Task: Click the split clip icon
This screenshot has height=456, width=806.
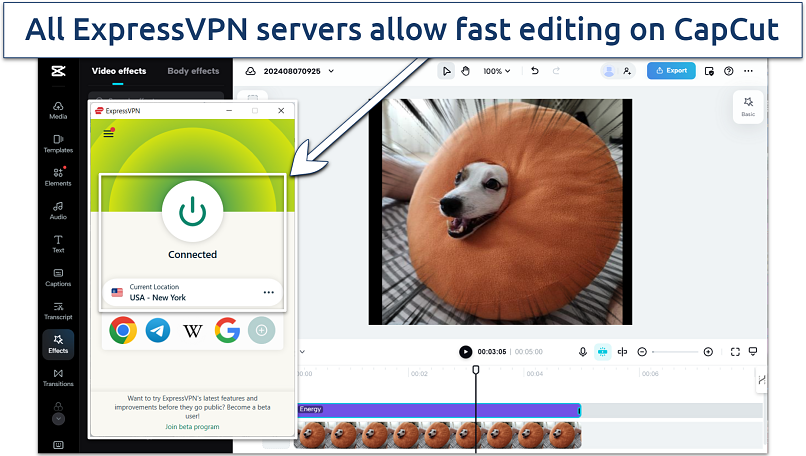Action: [x=622, y=352]
